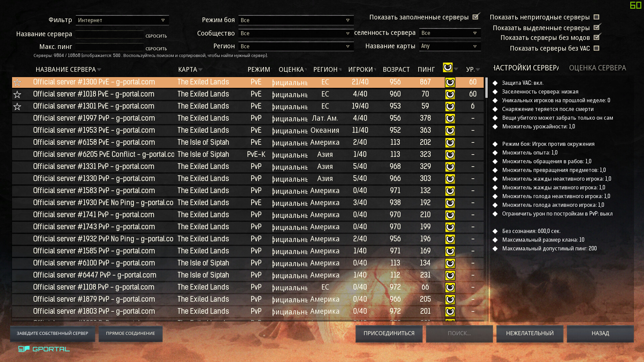Click the GPORTAL logo at bottom left
Image resolution: width=644 pixels, height=362 pixels.
pyautogui.click(x=44, y=349)
